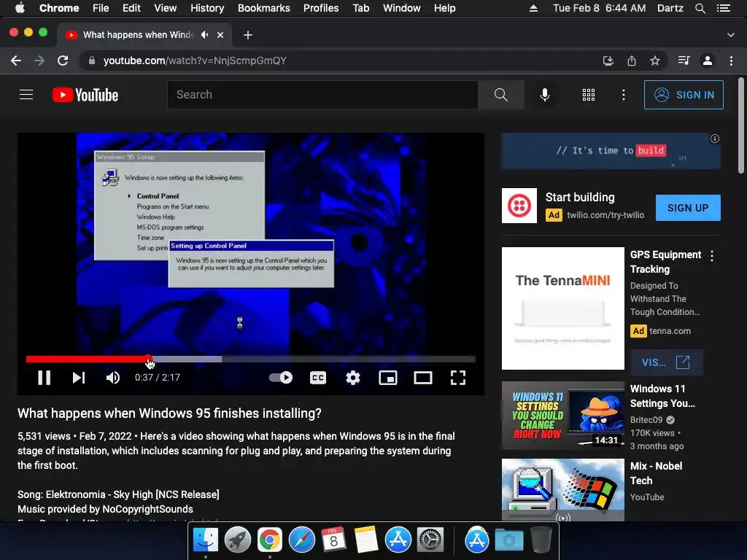Open the Profiles menu

[321, 8]
